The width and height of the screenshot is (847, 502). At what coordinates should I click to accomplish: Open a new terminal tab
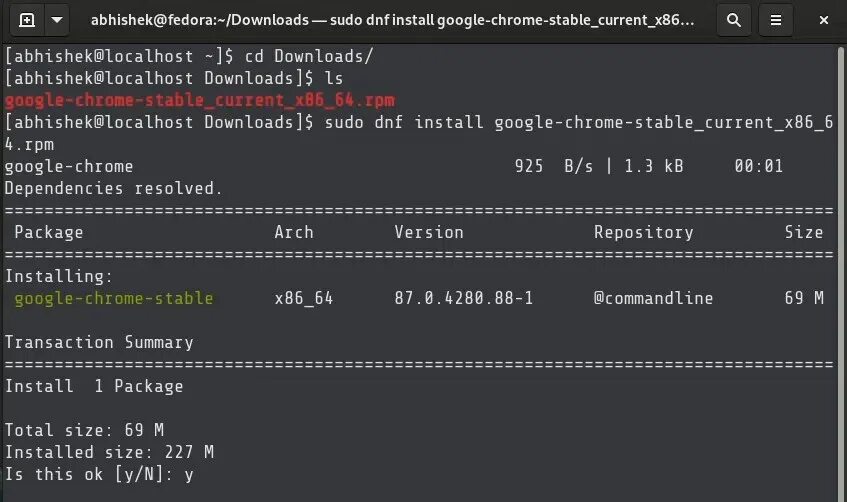(27, 20)
